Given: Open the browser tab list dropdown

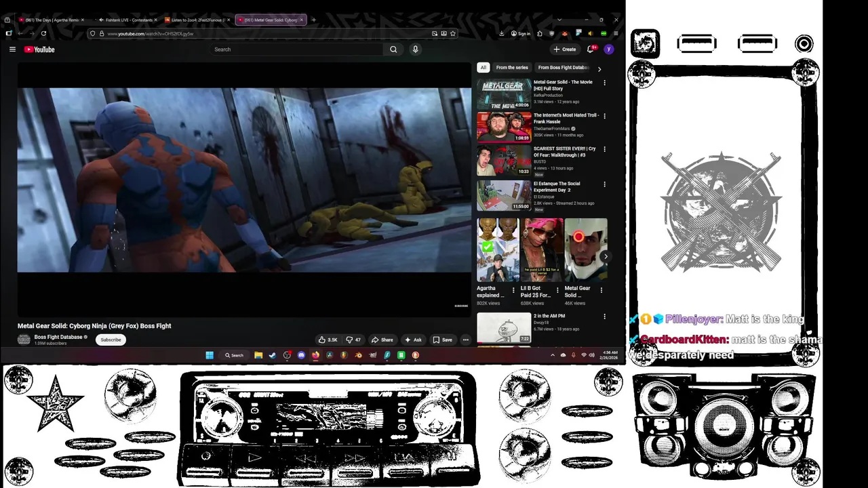Looking at the screenshot, I should point(559,20).
